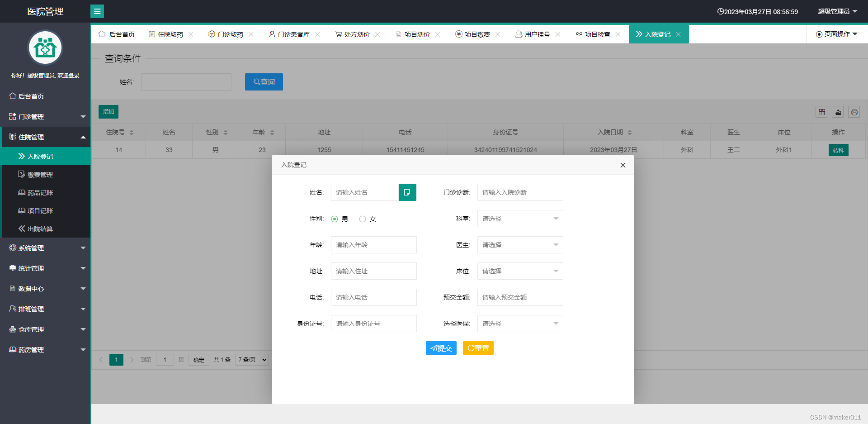Close the 项目检查 tab
The image size is (868, 424).
tap(618, 34)
